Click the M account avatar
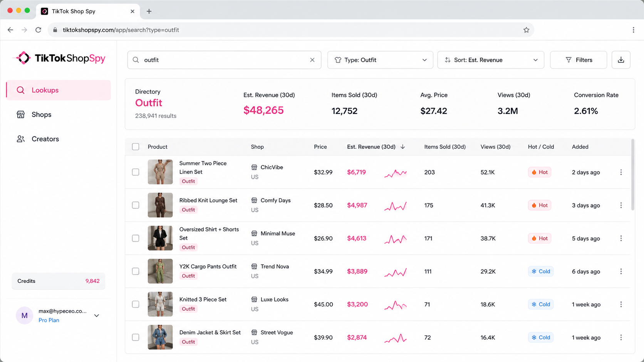 24,316
